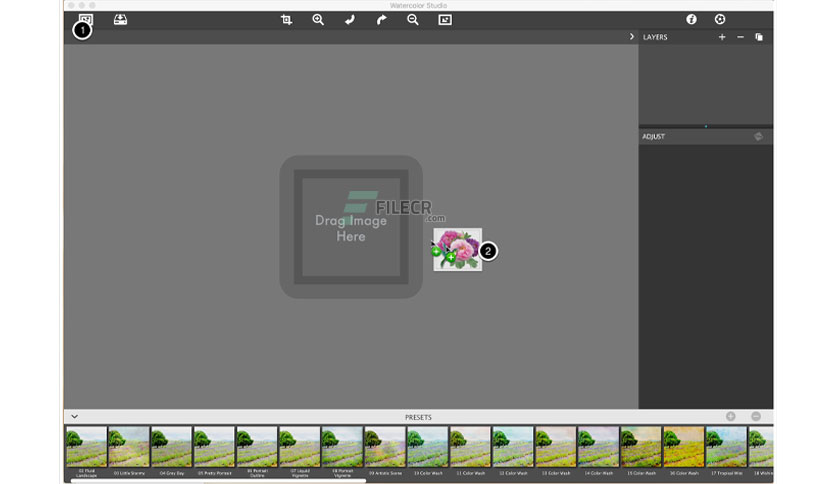
Task: Click the PRESETS bar title
Action: (418, 417)
